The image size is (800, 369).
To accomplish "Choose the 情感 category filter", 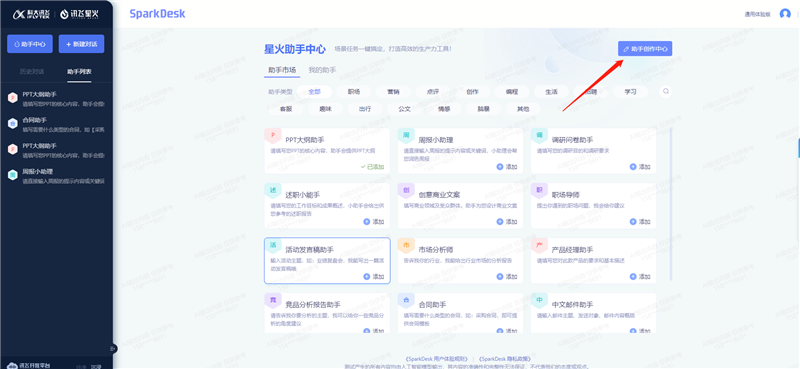I will click(x=444, y=109).
